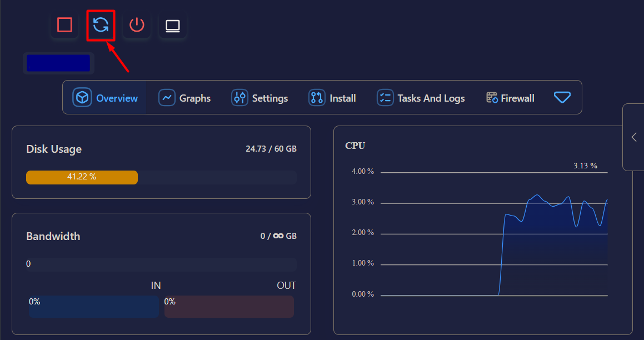Open the blue dropdown arrow for more tabs
Screen dimensions: 644x340
point(562,97)
